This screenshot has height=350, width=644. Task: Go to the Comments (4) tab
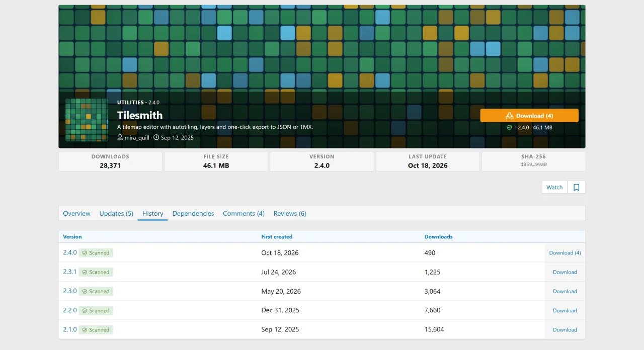tap(244, 213)
